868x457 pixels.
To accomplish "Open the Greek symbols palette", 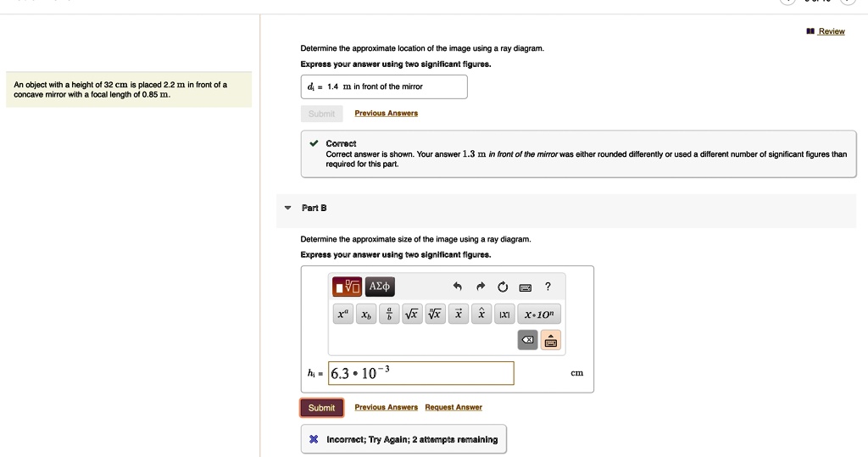I will tap(381, 287).
